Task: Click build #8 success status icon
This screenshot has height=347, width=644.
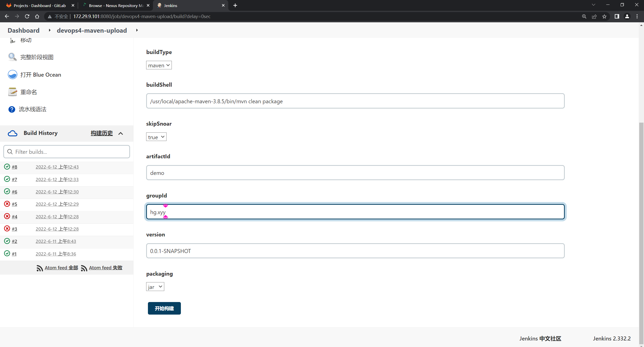Action: pyautogui.click(x=7, y=167)
